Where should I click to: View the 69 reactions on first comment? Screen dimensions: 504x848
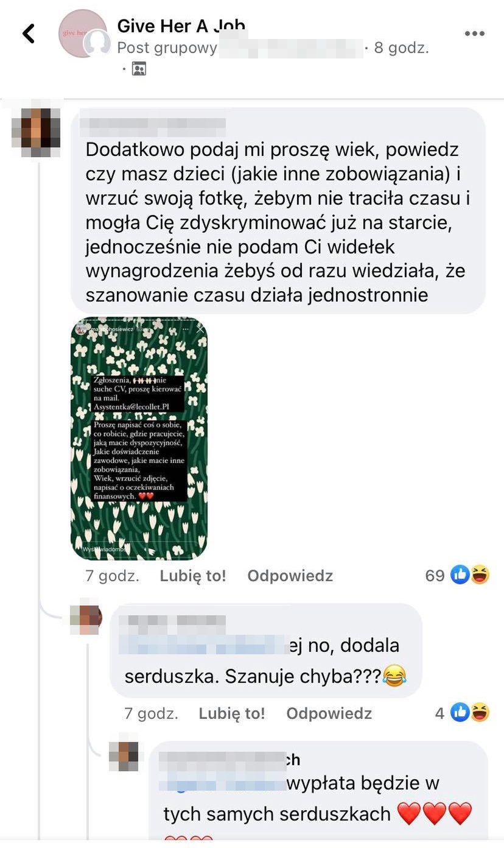tap(457, 575)
